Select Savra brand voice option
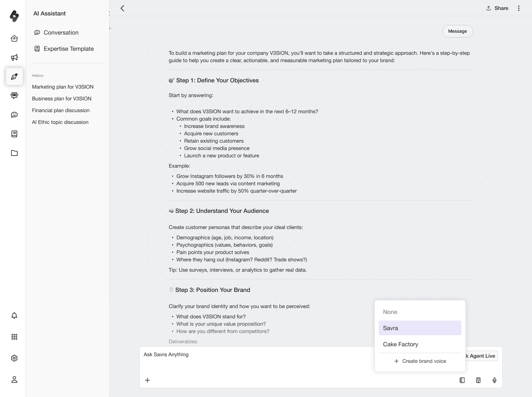Viewport: 532px width, 397px height. coord(420,328)
